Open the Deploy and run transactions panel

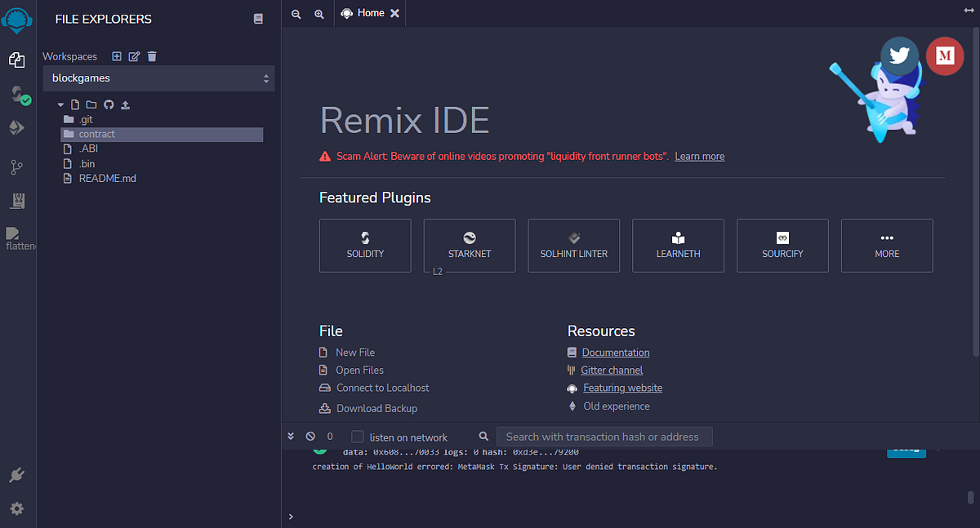17,128
